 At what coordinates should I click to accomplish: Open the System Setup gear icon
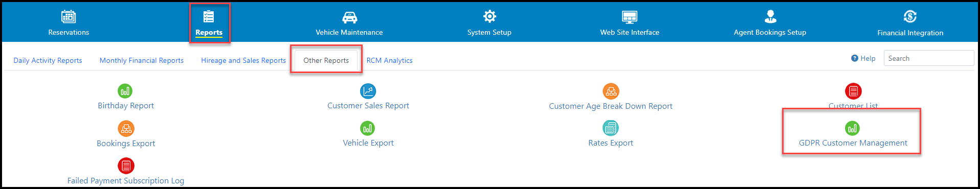[x=489, y=16]
